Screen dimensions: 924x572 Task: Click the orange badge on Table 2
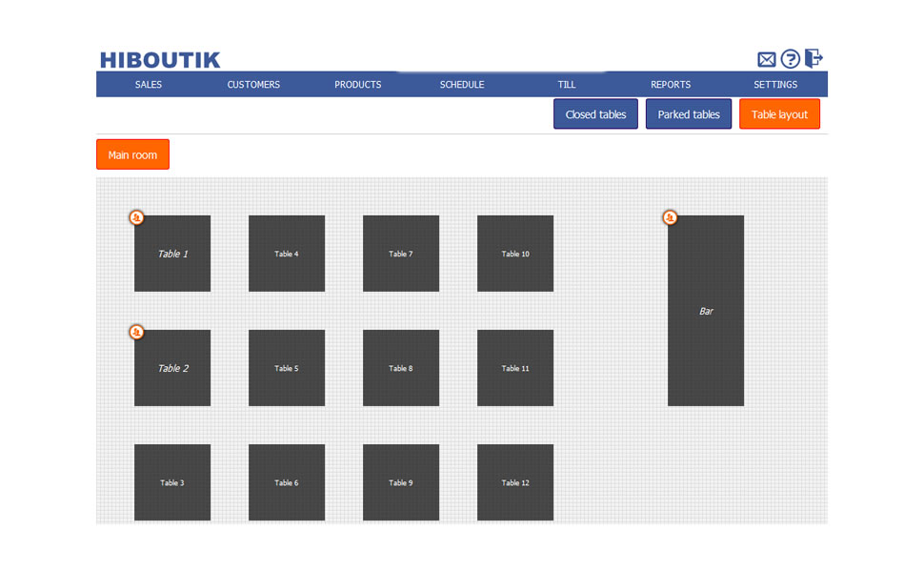tap(136, 332)
